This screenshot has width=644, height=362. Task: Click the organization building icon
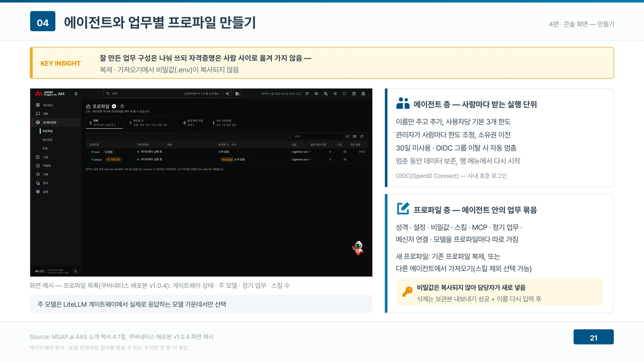pyautogui.click(x=237, y=94)
